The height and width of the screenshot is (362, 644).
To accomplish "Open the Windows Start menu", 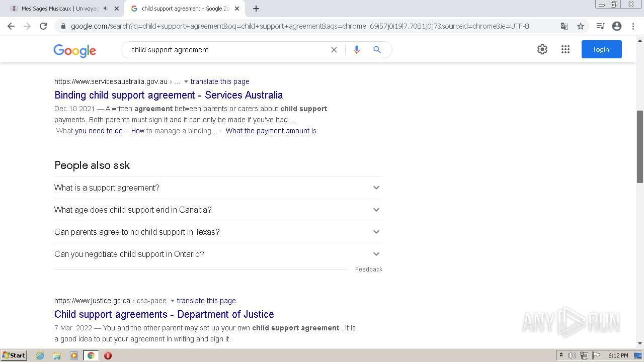I will click(14, 355).
